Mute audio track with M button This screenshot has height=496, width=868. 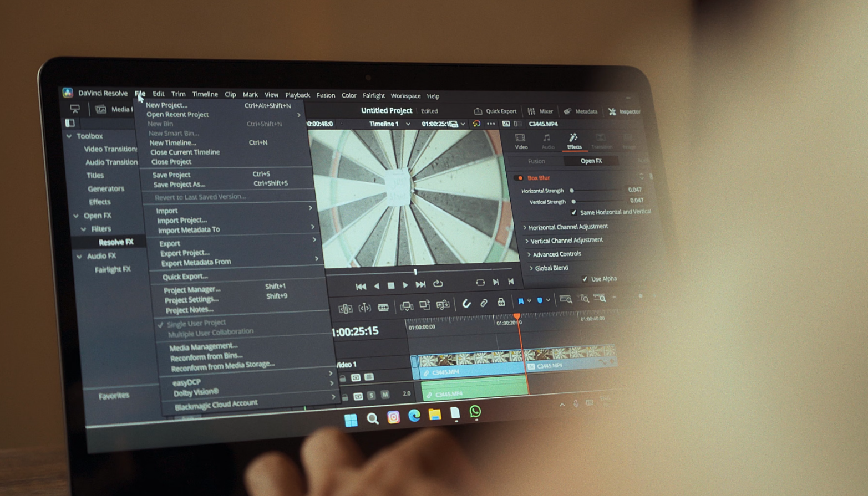(385, 395)
